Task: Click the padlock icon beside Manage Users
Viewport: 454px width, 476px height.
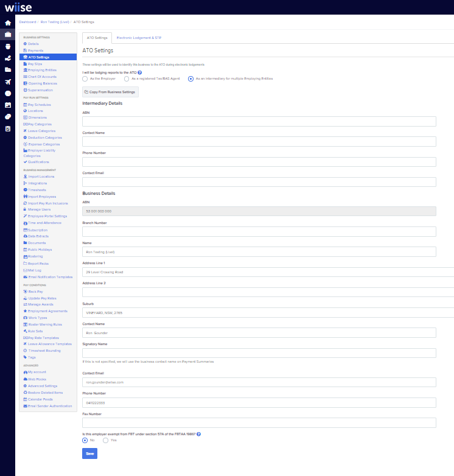Action: 25,209
